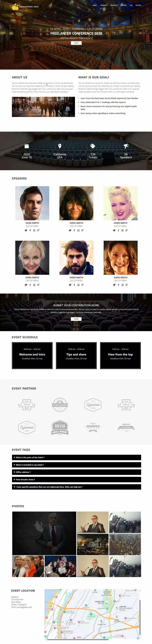Expand "What is included in my ticket ?" FAQ
The height and width of the screenshot is (644, 152).
[x=76, y=465]
